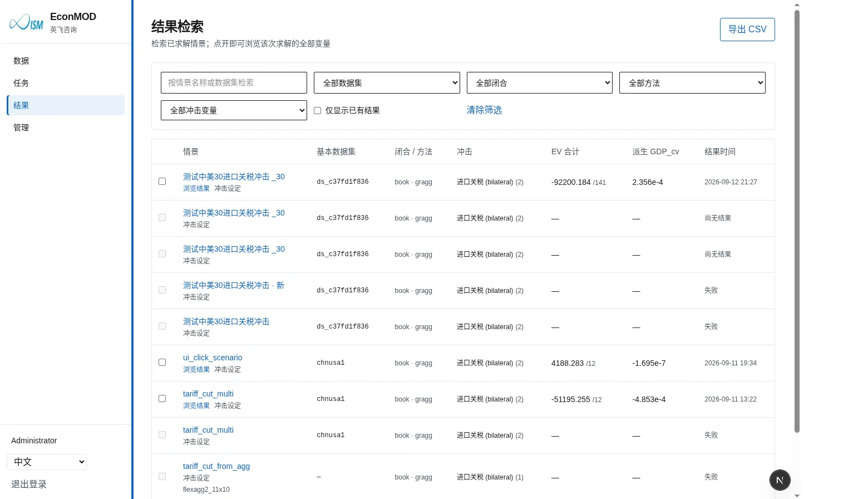Click 冲击设定 under ui_click_scenario
The image size is (868, 499).
(x=228, y=369)
